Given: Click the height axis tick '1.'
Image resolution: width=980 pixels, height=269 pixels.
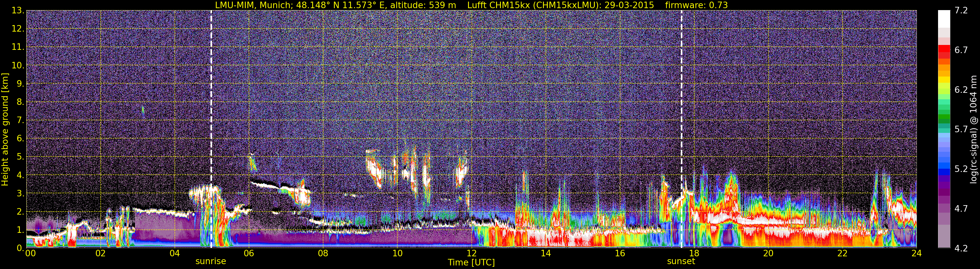Looking at the screenshot, I should [x=20, y=230].
